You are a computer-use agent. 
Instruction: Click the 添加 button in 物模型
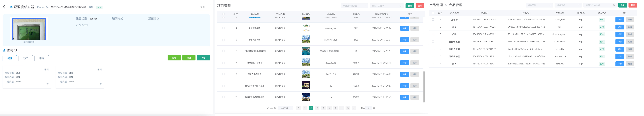pos(189,58)
